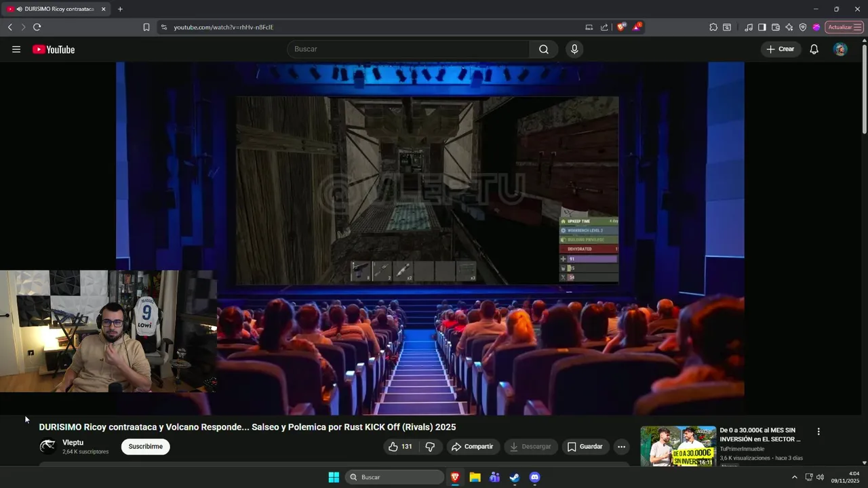Share this page via address bar share icon
Screen dimensions: 868x488
604,27
